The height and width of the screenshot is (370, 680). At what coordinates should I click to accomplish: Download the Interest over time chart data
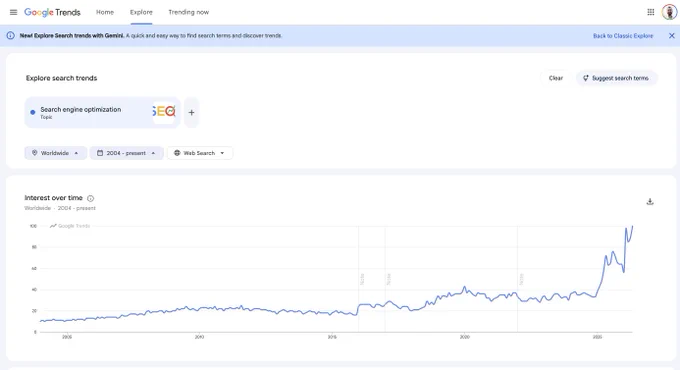[x=650, y=201]
